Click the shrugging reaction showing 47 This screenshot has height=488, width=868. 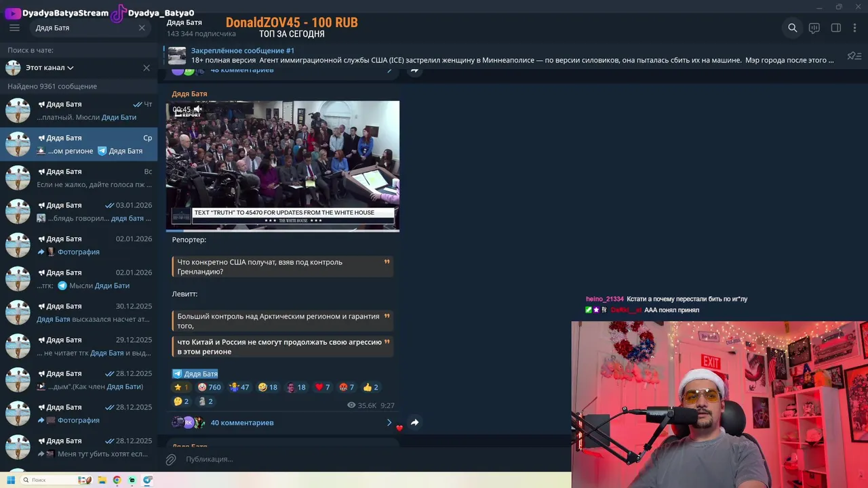[x=239, y=387]
